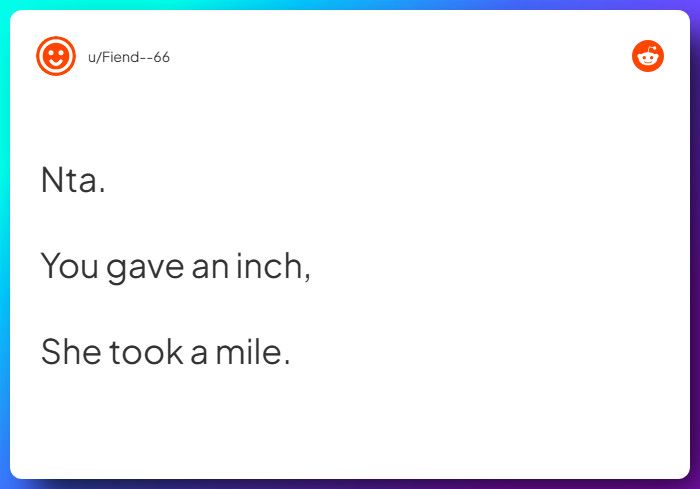Click the cyan gradient border on the left edge

(4, 240)
